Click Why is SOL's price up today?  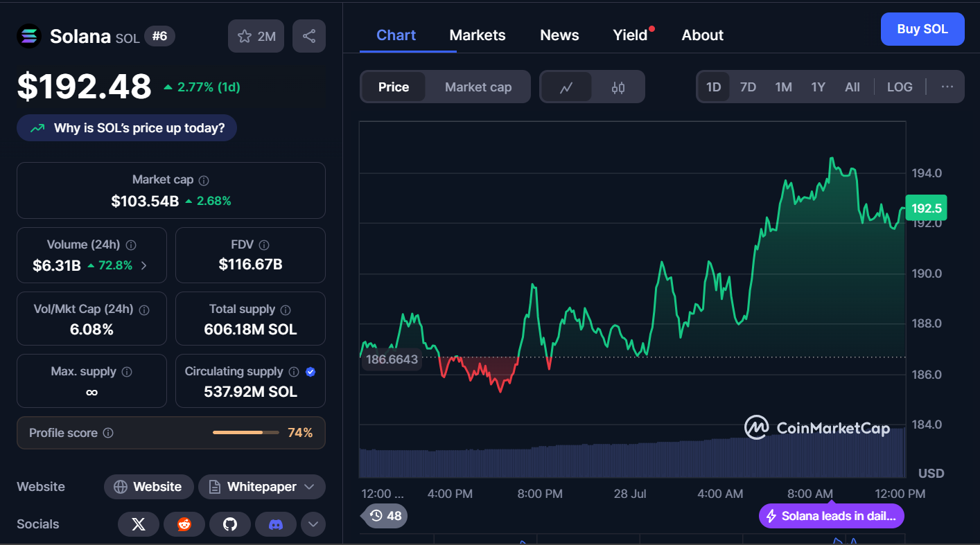[x=127, y=128]
